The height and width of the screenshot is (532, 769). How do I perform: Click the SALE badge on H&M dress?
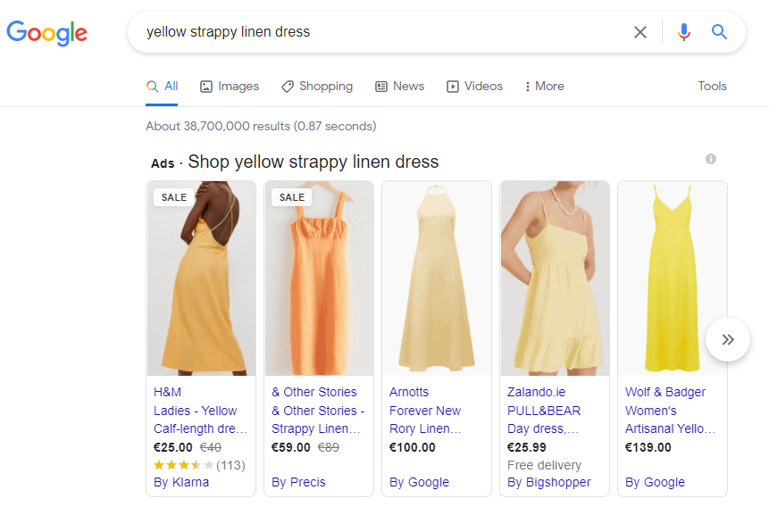(174, 197)
